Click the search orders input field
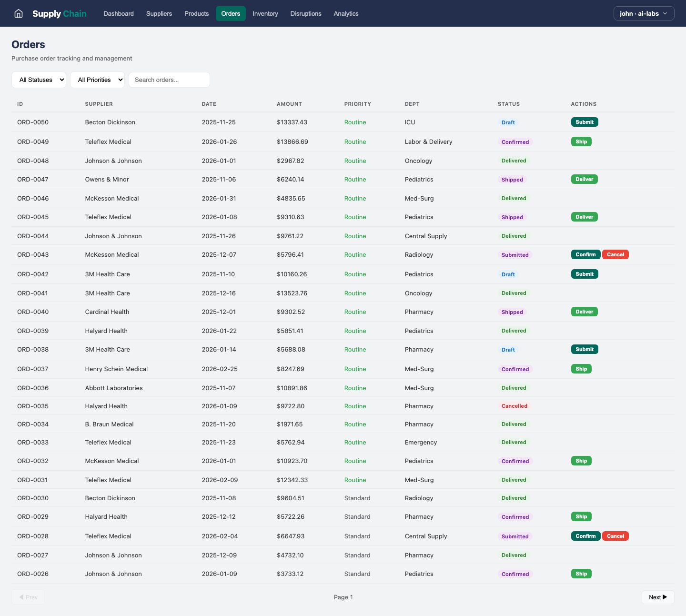Screen dimensions: 686x616 pyautogui.click(x=169, y=80)
